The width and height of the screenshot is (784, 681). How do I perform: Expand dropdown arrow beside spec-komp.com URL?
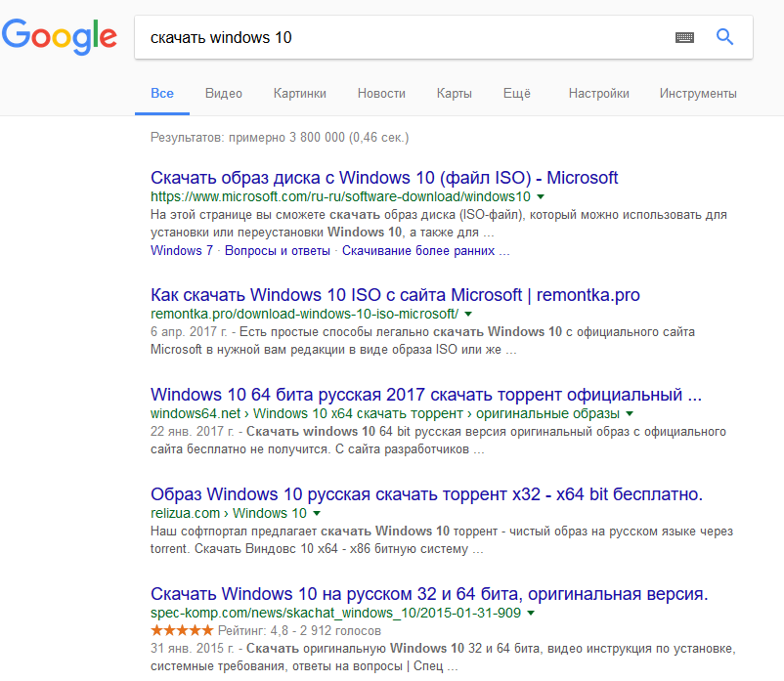[x=531, y=613]
